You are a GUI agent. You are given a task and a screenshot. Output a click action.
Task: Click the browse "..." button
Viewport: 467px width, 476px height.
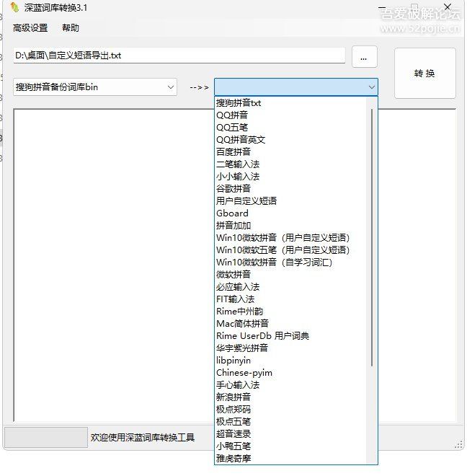364,57
